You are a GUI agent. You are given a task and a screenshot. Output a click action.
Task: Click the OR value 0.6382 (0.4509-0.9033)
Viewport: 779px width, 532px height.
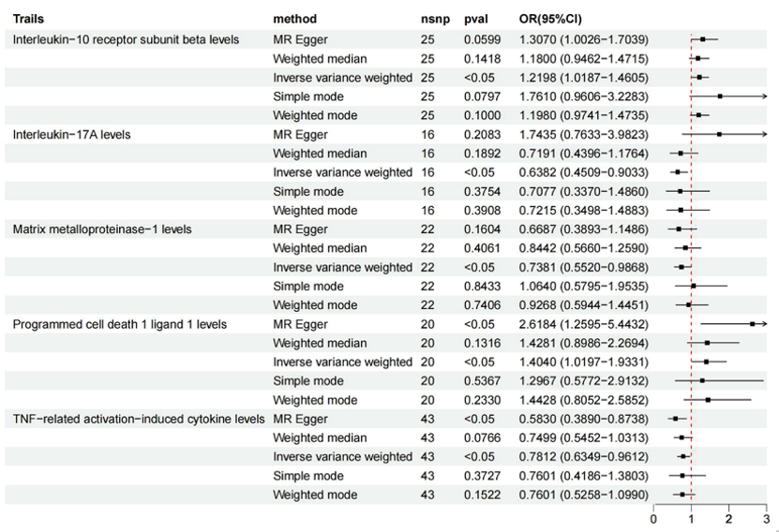[583, 172]
